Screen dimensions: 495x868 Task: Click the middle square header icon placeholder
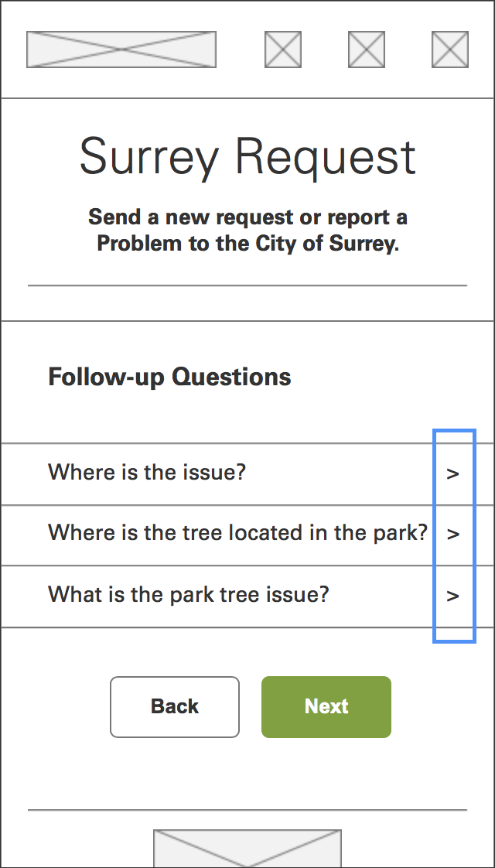click(367, 50)
